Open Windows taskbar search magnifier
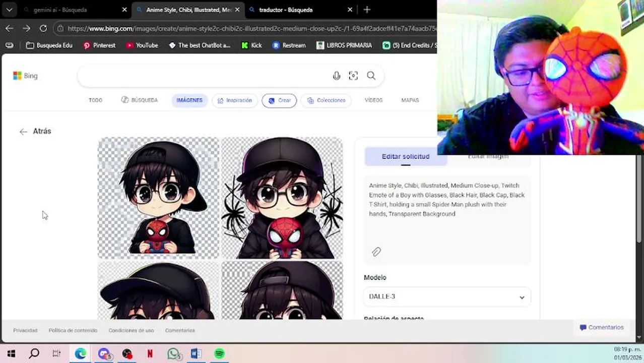 point(34,354)
